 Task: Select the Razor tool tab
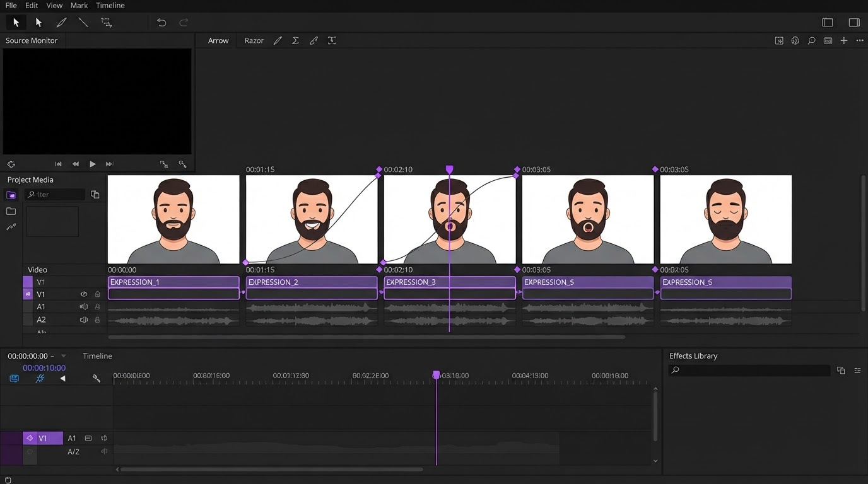tap(254, 40)
